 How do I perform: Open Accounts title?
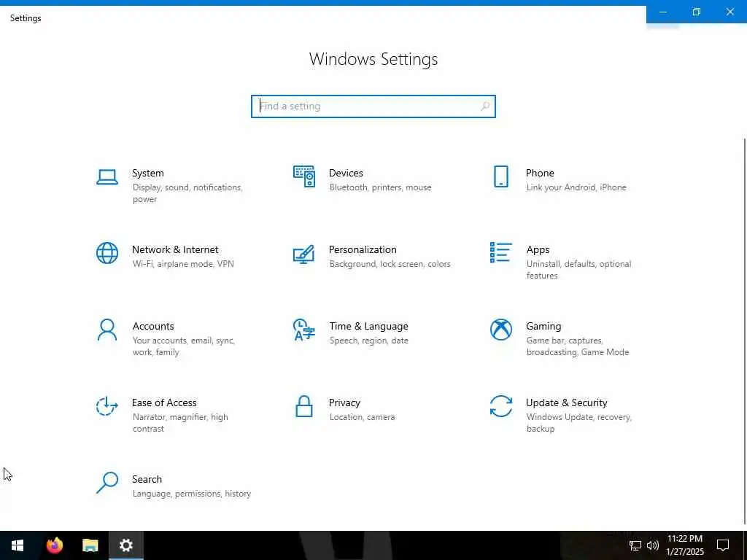(153, 326)
